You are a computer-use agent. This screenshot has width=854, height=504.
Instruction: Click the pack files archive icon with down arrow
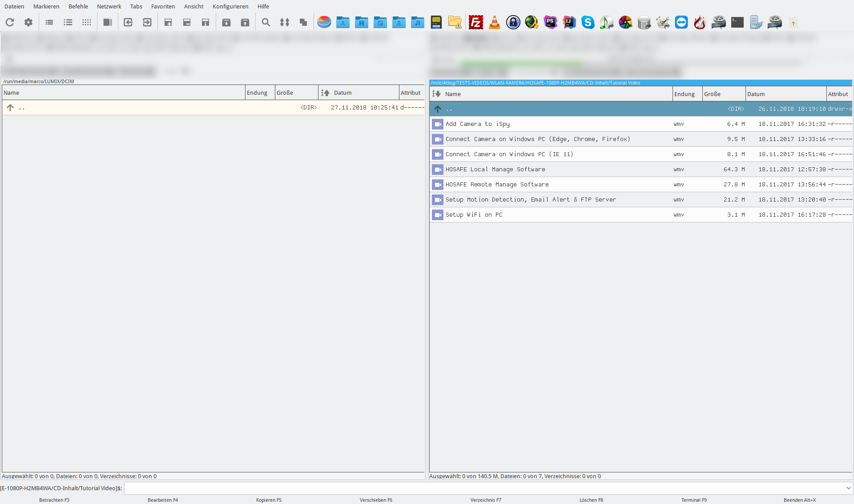click(226, 22)
